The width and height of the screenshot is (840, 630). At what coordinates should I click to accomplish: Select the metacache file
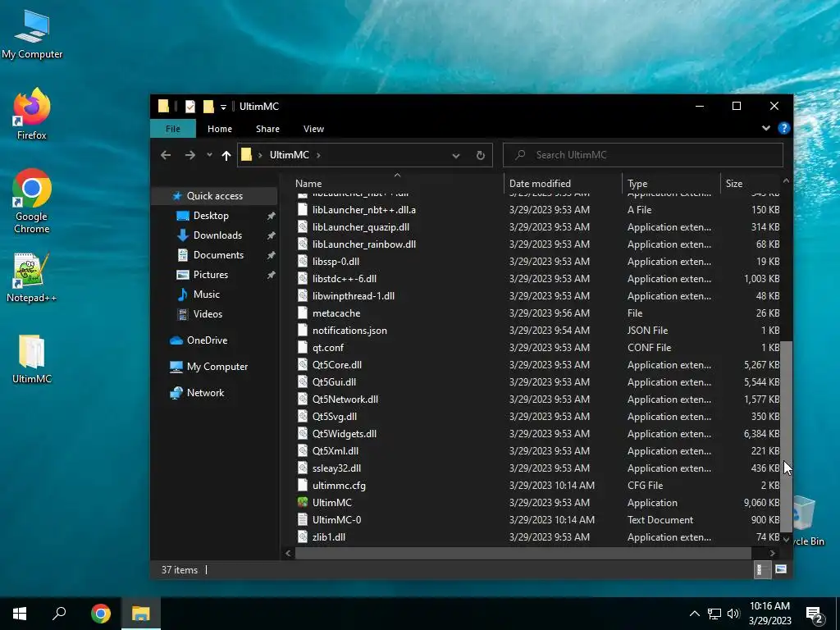point(336,313)
